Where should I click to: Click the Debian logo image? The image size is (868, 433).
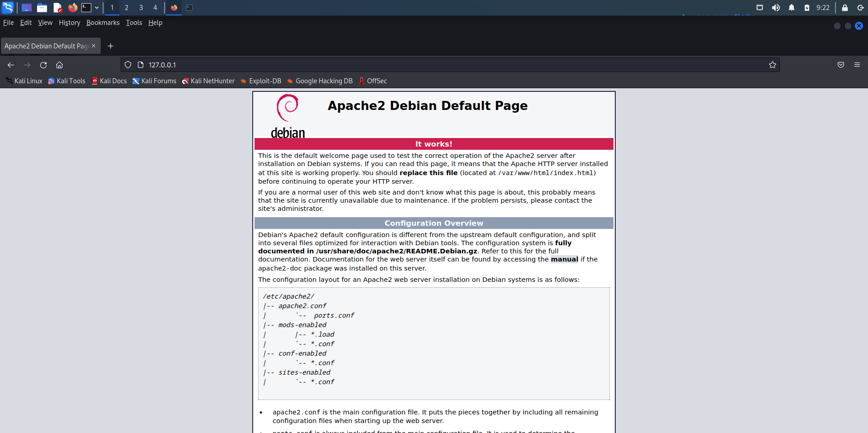pos(288,116)
